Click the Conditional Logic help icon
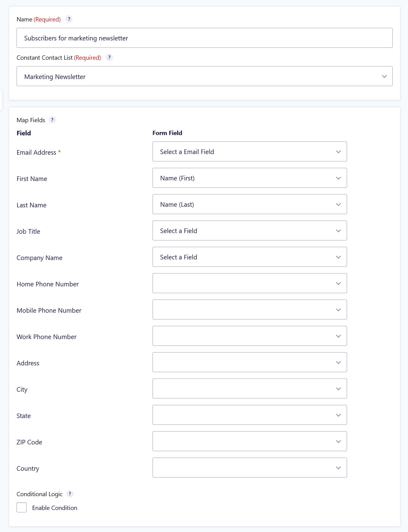The height and width of the screenshot is (532, 408). pyautogui.click(x=70, y=494)
